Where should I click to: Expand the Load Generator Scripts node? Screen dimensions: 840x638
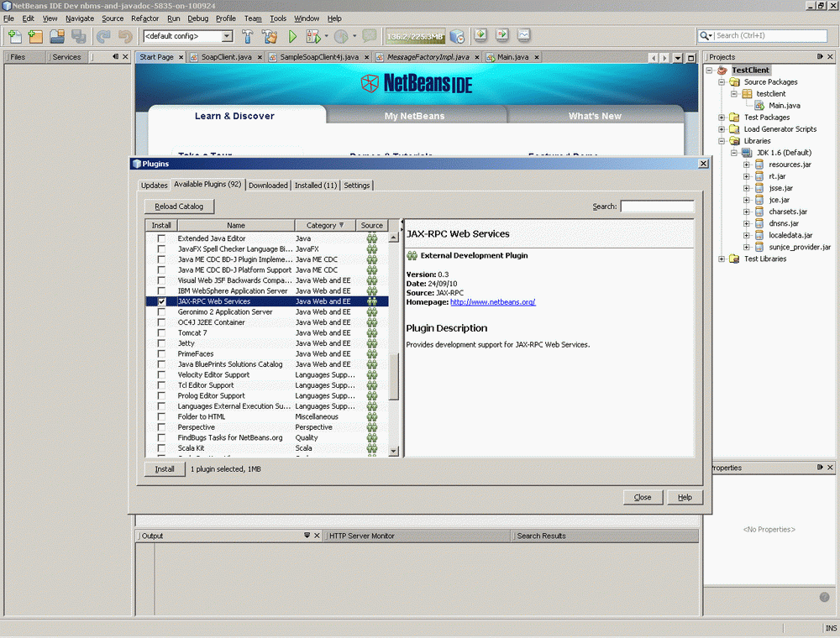722,129
